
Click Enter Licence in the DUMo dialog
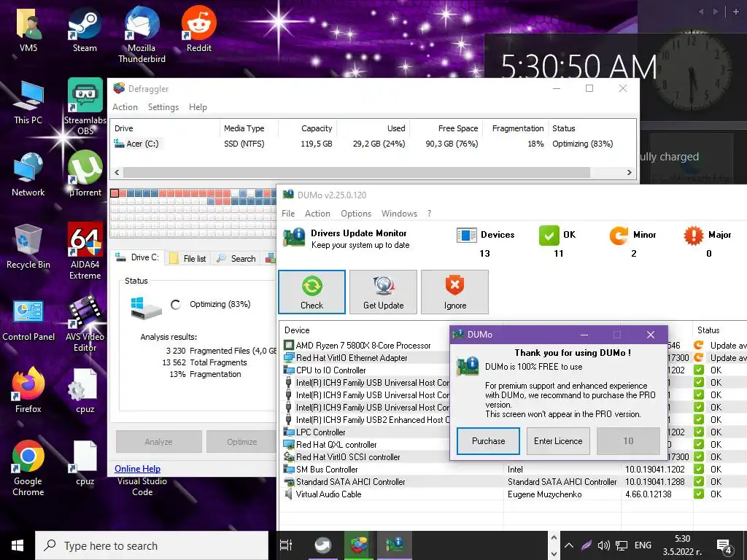coord(558,441)
